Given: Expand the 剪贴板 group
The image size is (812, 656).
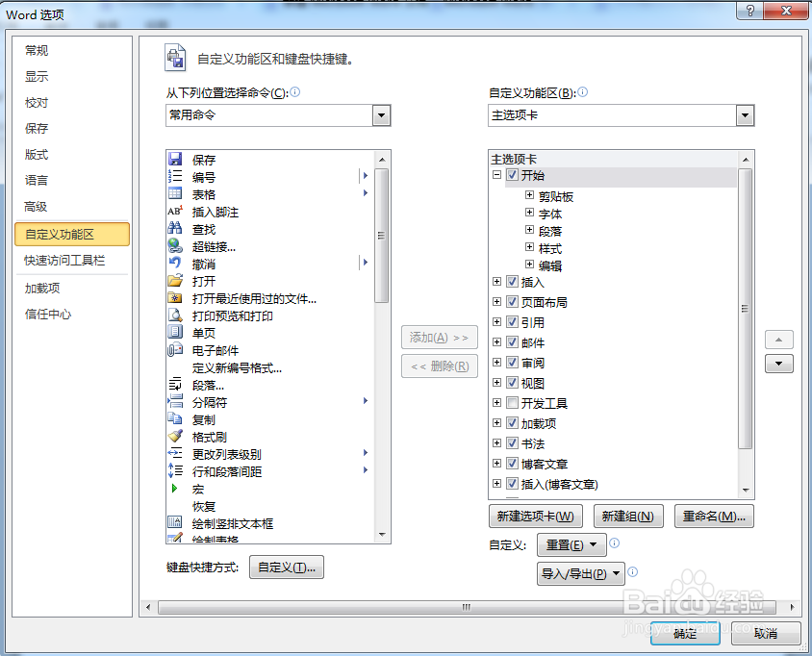Looking at the screenshot, I should (529, 195).
